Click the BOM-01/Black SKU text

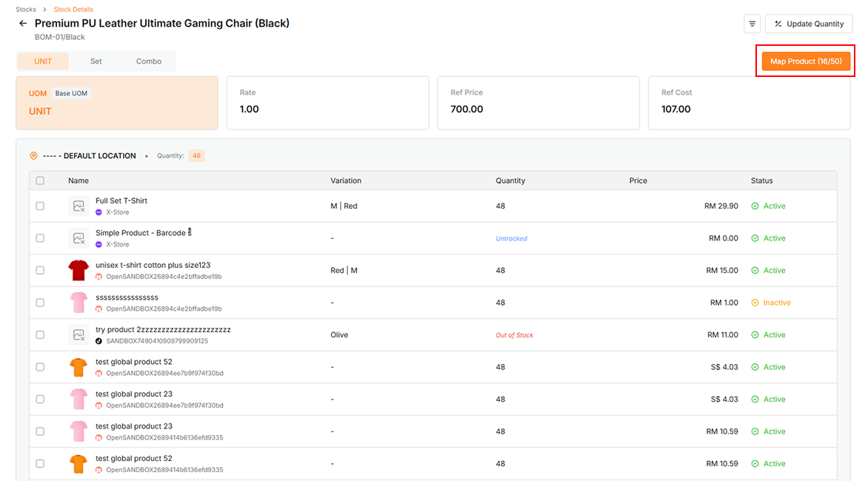(x=60, y=37)
